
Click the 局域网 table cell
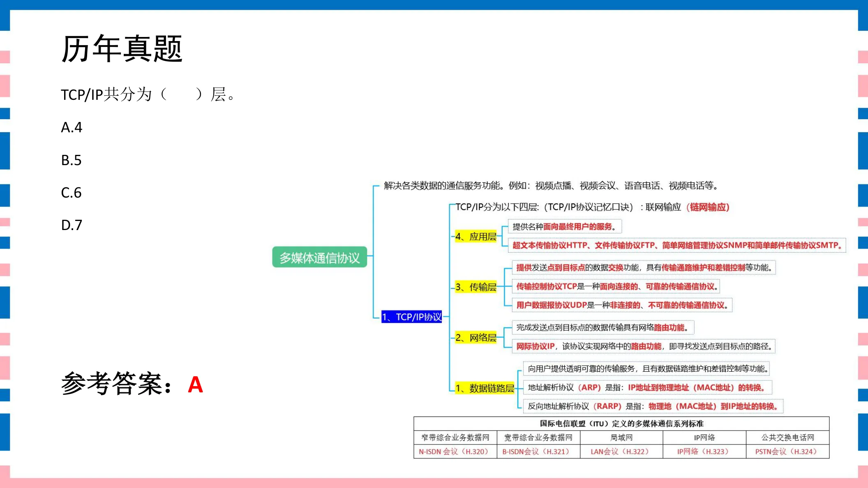(x=621, y=437)
